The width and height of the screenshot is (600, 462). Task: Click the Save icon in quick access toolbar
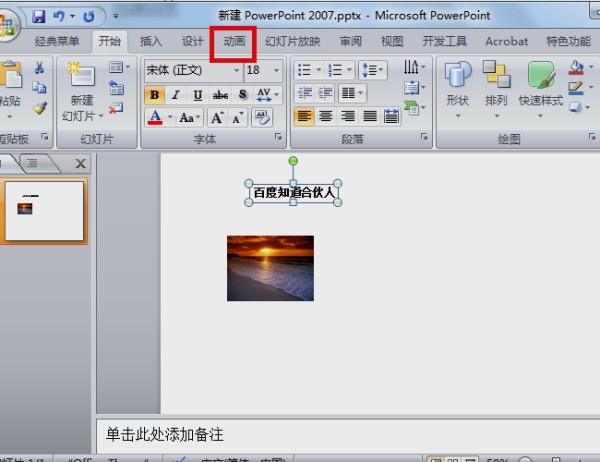[x=39, y=17]
